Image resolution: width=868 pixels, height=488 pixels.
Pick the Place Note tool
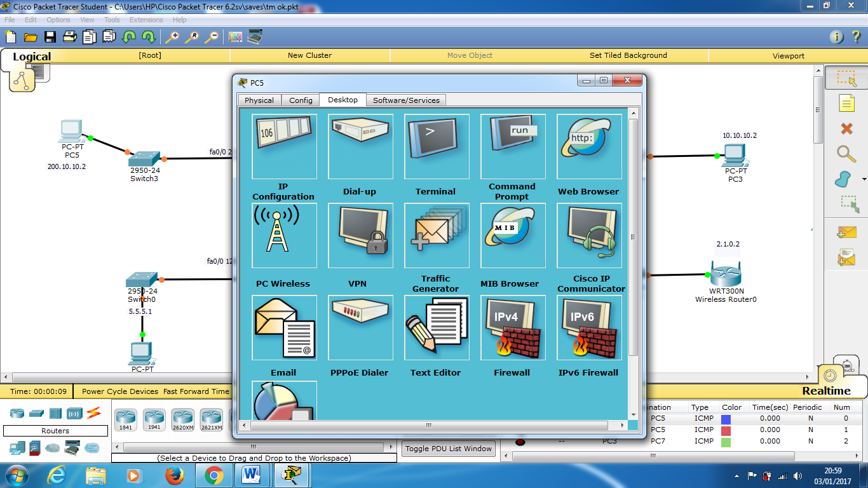pyautogui.click(x=846, y=103)
